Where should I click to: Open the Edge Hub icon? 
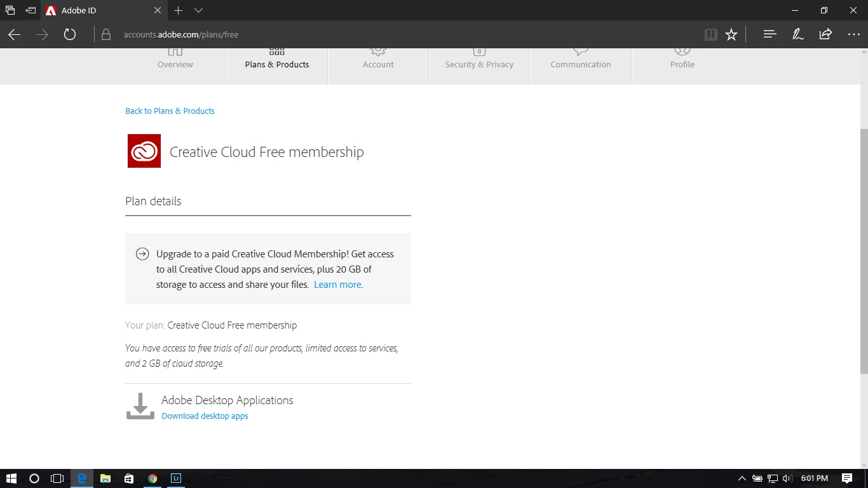point(770,34)
